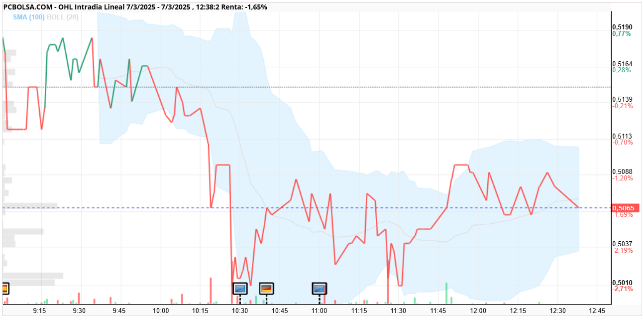644x318 pixels.
Task: Select the 0,5164 price axis label
Action: point(622,64)
